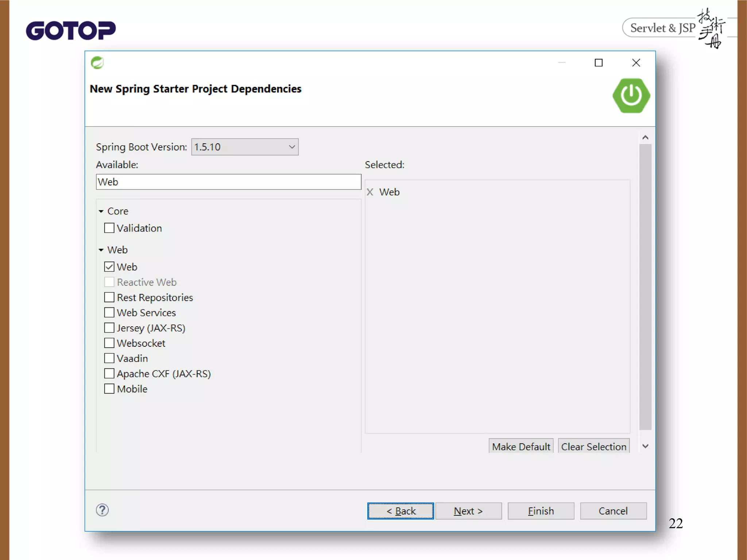This screenshot has width=747, height=560.
Task: Maximize the dialog window
Action: coord(599,63)
